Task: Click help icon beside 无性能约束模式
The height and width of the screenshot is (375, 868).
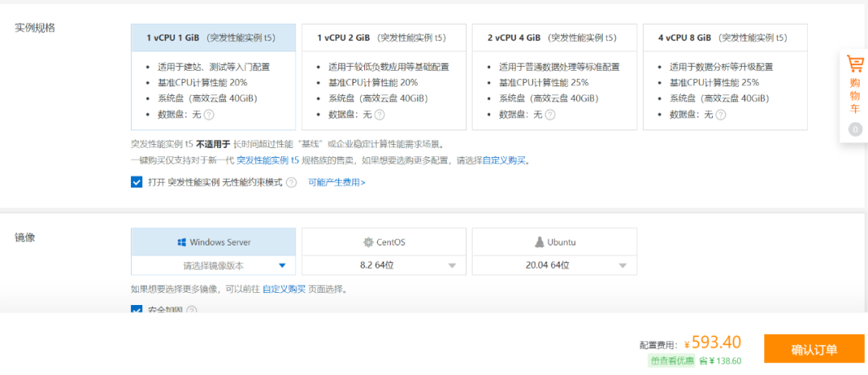Action: (x=291, y=182)
